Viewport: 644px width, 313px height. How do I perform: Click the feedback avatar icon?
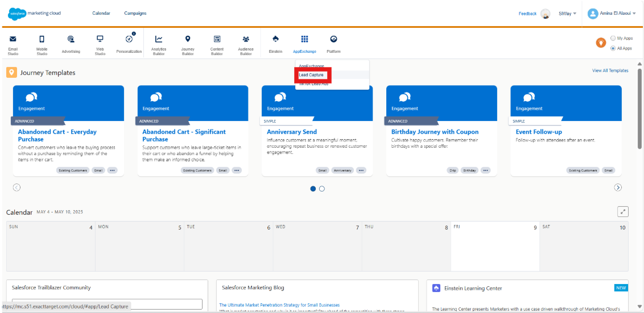(x=545, y=14)
